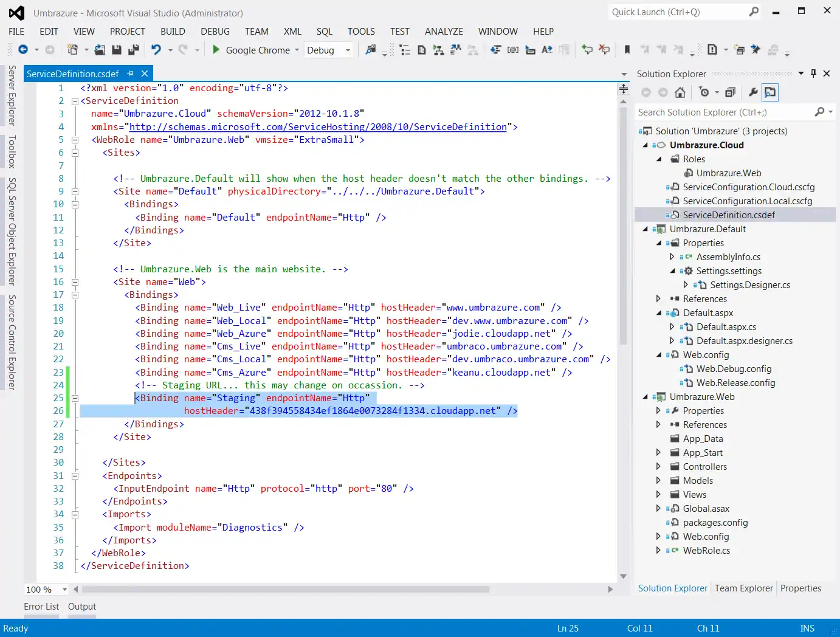Select packages.config in Solution Explorer
This screenshot has height=637, width=840.
pos(715,522)
